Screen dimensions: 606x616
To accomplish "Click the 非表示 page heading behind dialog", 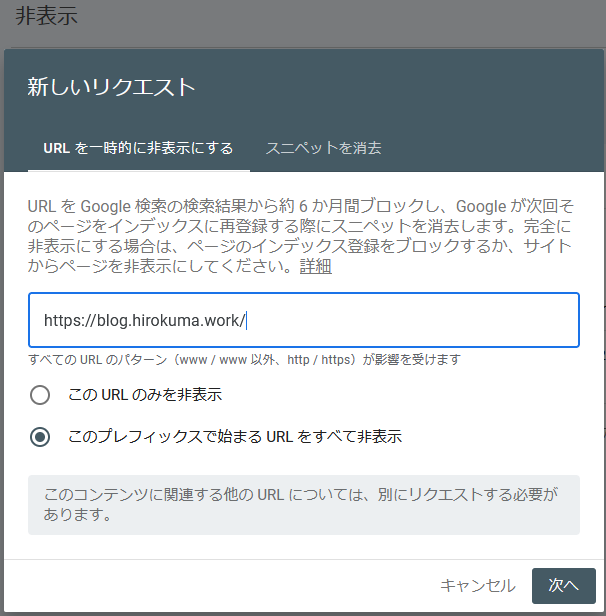I will coord(46,16).
